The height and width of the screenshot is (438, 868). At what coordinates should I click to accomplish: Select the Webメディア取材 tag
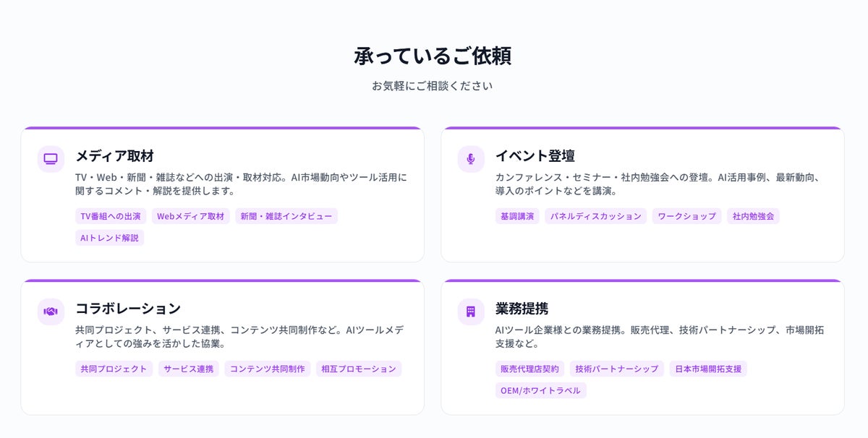click(x=191, y=216)
